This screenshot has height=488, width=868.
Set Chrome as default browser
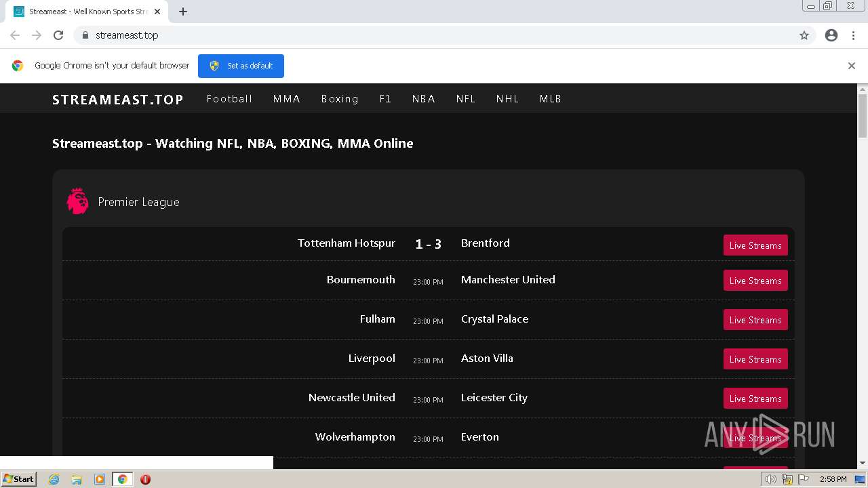pos(241,66)
